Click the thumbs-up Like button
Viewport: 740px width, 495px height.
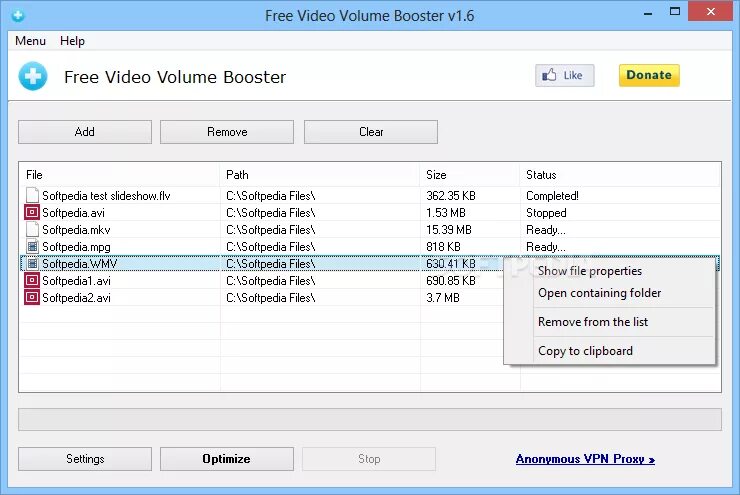[564, 76]
